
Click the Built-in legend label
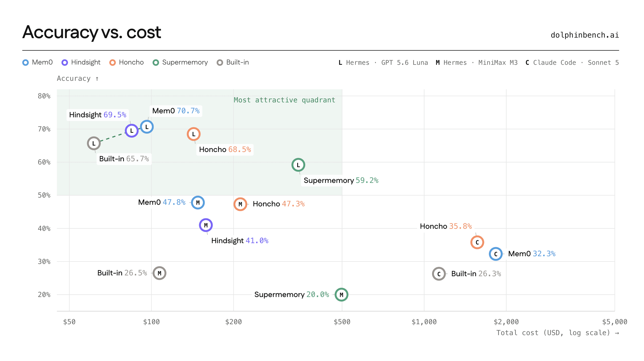238,62
